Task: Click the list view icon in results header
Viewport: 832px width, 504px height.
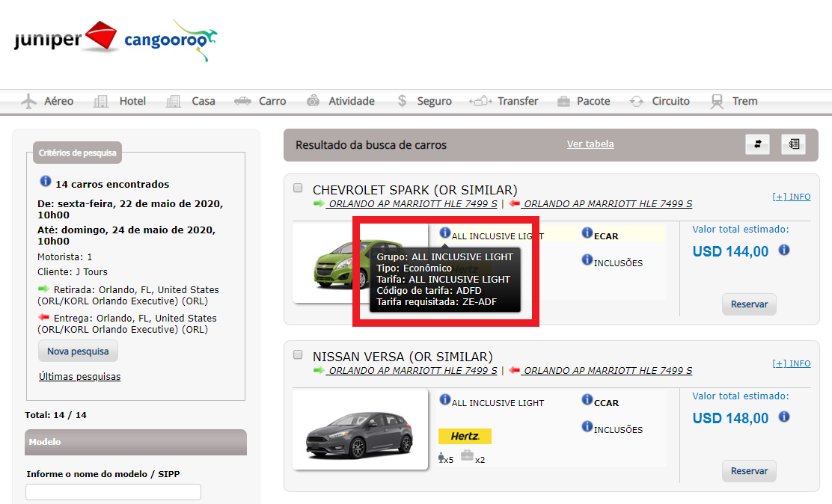Action: [x=793, y=144]
